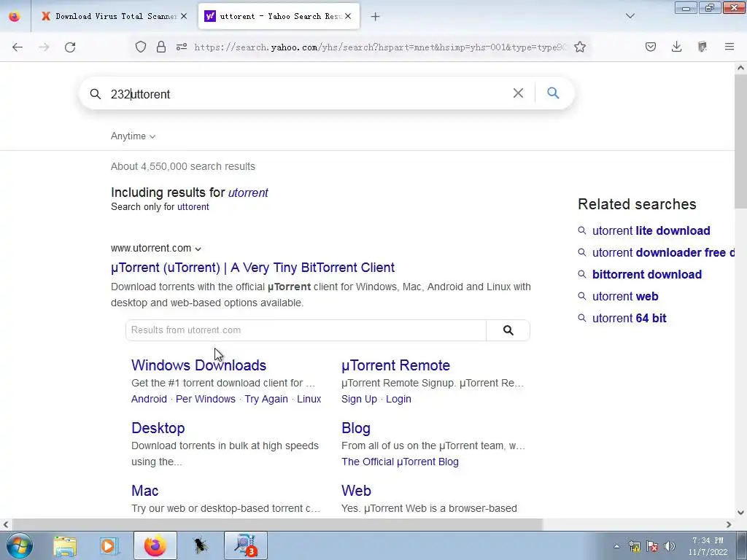The height and width of the screenshot is (560, 747).
Task: Submit search with blue magnifier button
Action: pyautogui.click(x=553, y=93)
